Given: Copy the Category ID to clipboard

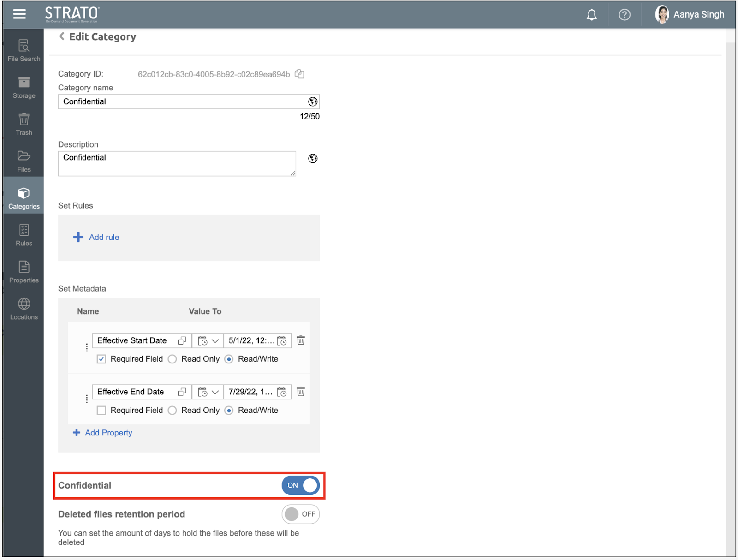Looking at the screenshot, I should click(299, 74).
